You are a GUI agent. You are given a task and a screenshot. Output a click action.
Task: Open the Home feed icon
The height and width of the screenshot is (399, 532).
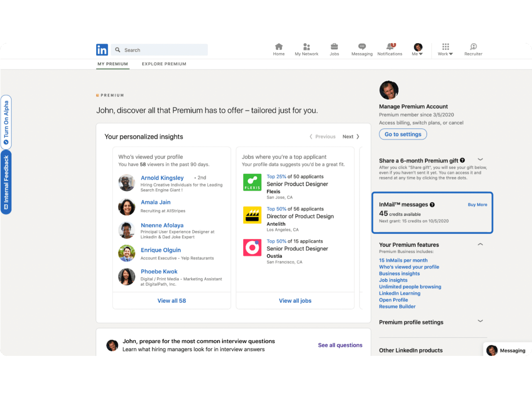[x=279, y=47]
